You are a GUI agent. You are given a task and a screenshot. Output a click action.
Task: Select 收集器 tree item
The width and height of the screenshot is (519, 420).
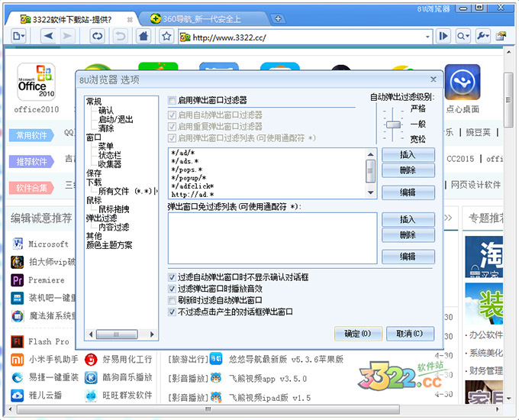click(110, 164)
